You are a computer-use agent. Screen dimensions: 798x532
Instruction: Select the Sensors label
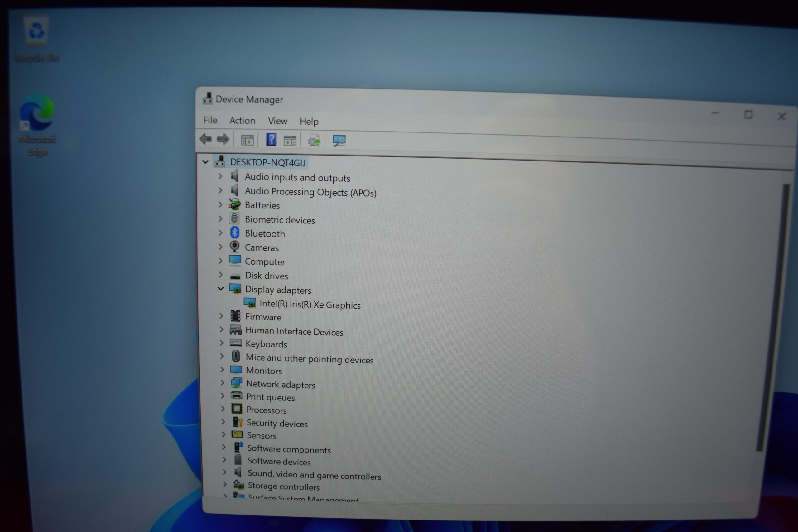pos(262,436)
